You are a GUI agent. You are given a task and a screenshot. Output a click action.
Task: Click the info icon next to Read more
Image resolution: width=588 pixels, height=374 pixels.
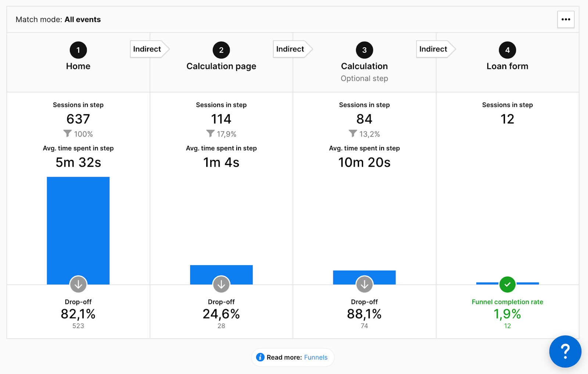pos(260,357)
